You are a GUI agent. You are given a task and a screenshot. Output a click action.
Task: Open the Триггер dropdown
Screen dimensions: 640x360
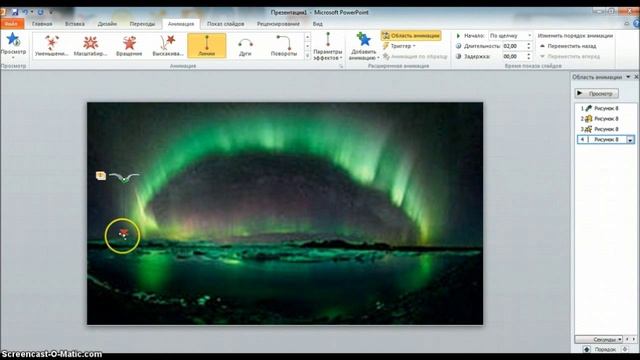pos(399,46)
